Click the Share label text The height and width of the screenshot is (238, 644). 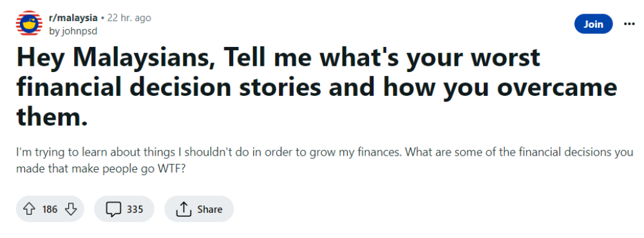pos(209,209)
